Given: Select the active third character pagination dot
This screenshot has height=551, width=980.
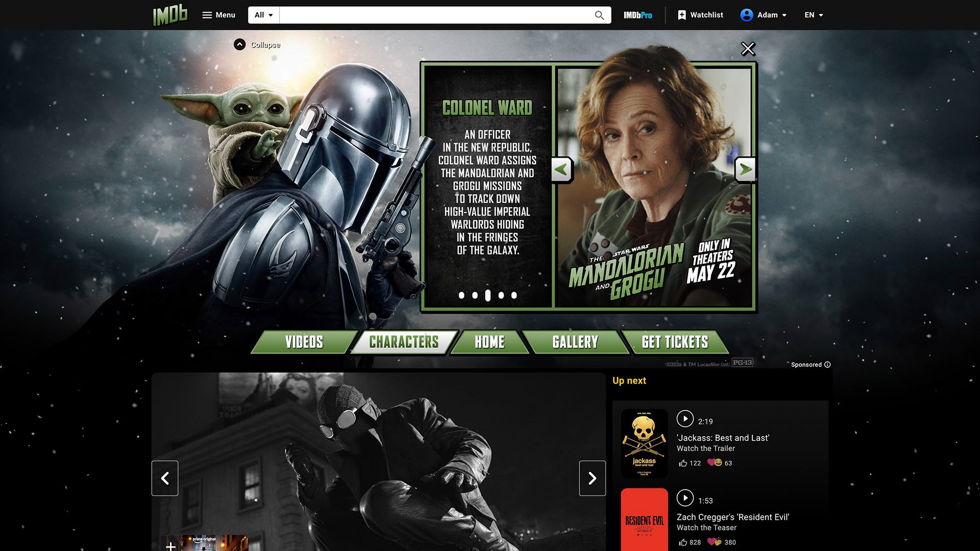Looking at the screenshot, I should click(x=488, y=295).
